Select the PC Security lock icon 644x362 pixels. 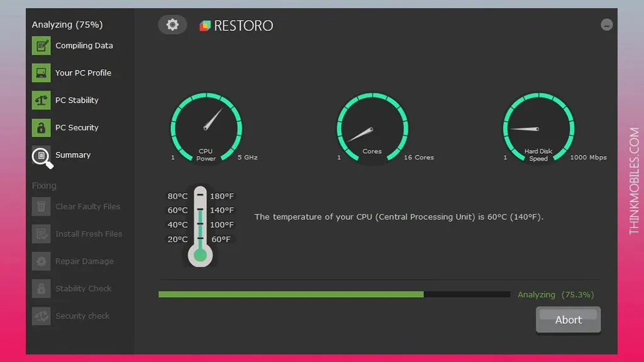pyautogui.click(x=41, y=128)
